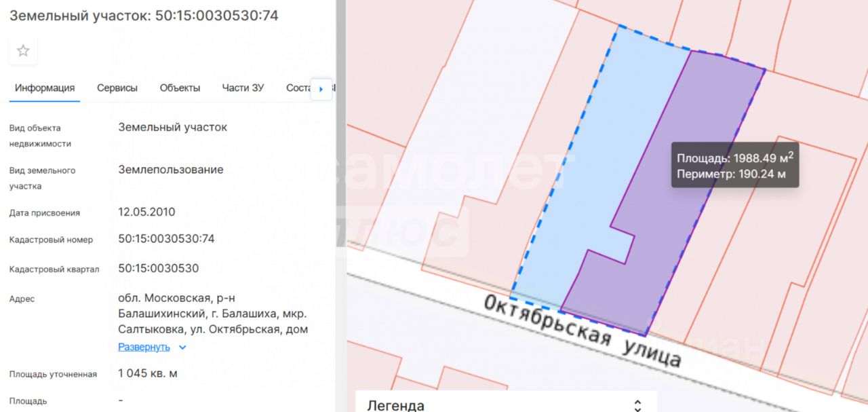Open the Части ЗУ tab

point(243,88)
